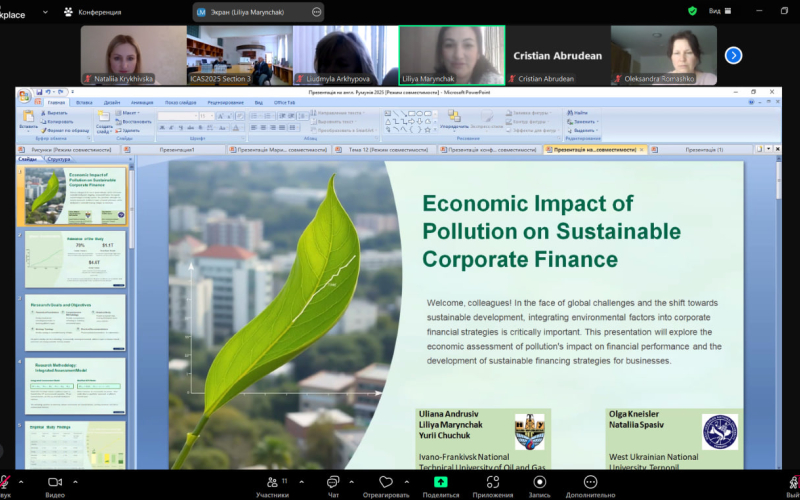Open the Структура outline pane tab
Image resolution: width=800 pixels, height=500 pixels.
point(59,159)
